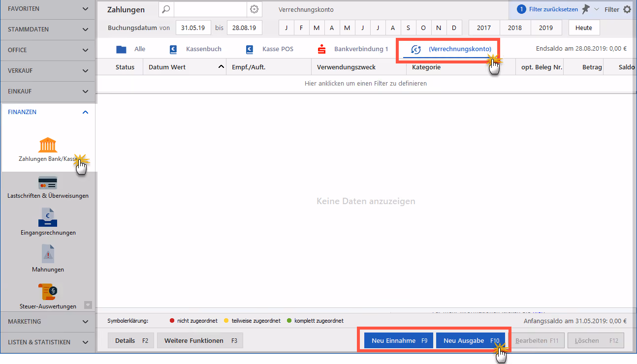Click the Heute button
Screen dimensions: 637x364
point(584,28)
